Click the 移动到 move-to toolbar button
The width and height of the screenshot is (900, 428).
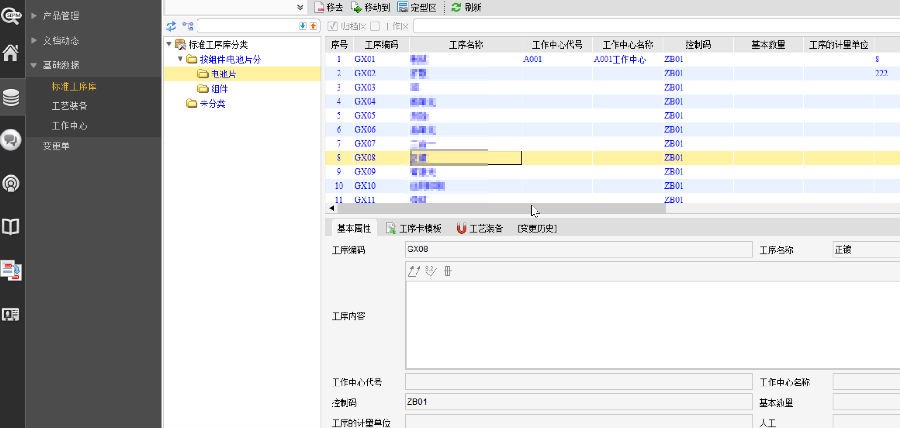tap(370, 7)
